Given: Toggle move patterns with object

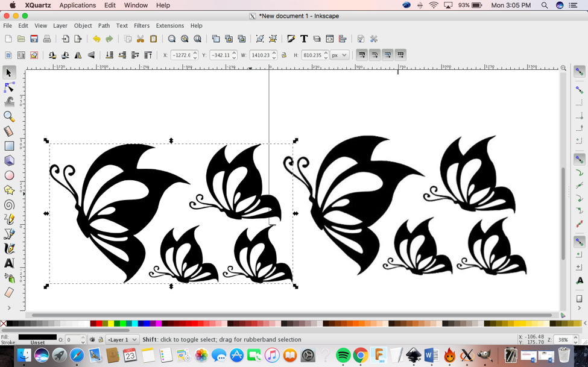Looking at the screenshot, I should [400, 55].
